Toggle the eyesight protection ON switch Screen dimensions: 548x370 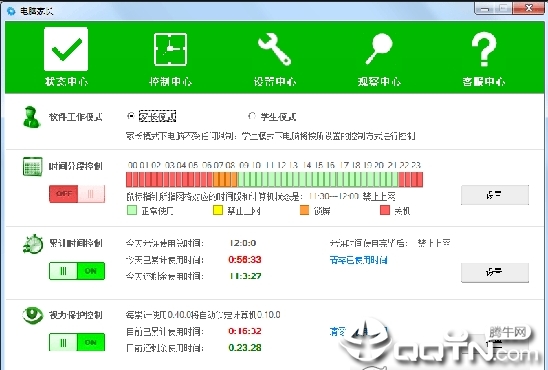[x=77, y=342]
